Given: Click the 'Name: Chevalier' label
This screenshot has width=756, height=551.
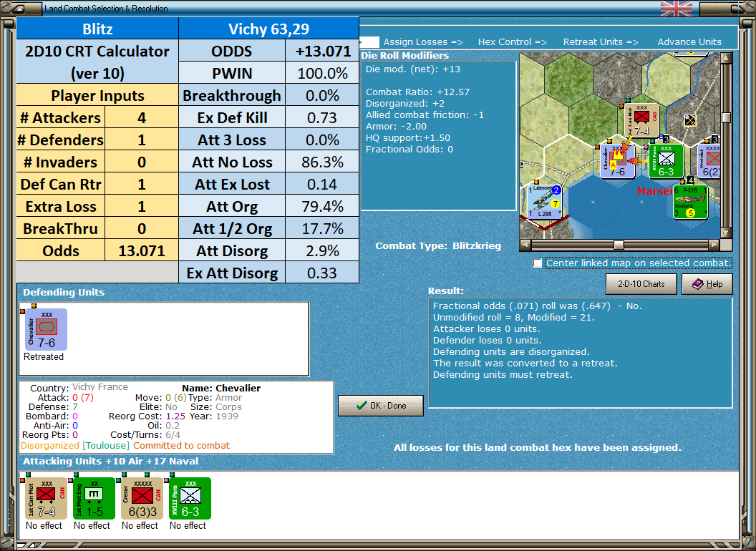Looking at the screenshot, I should pos(221,388).
